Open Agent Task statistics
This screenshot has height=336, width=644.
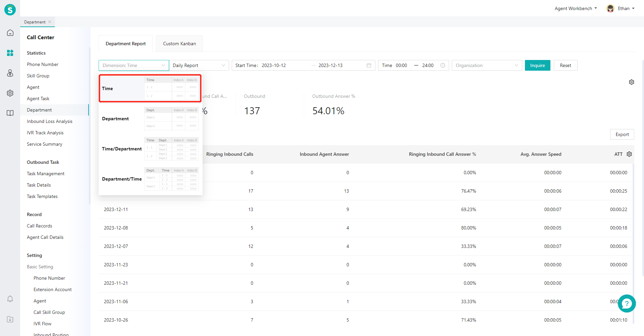point(38,98)
